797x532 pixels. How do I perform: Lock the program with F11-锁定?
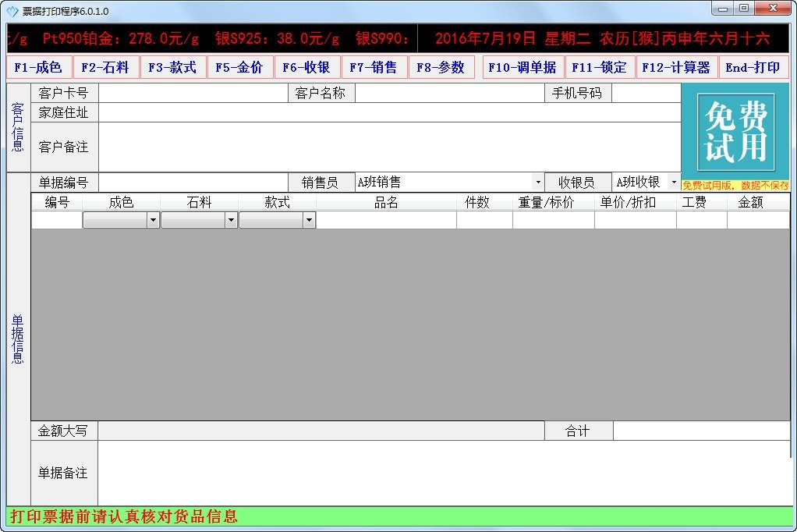(599, 68)
